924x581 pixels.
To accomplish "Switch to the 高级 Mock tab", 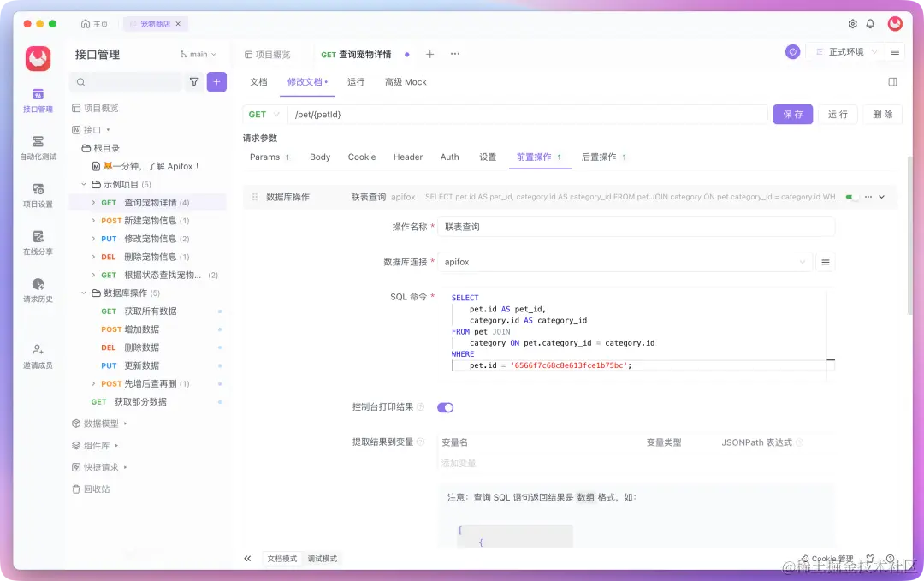I will click(x=405, y=82).
